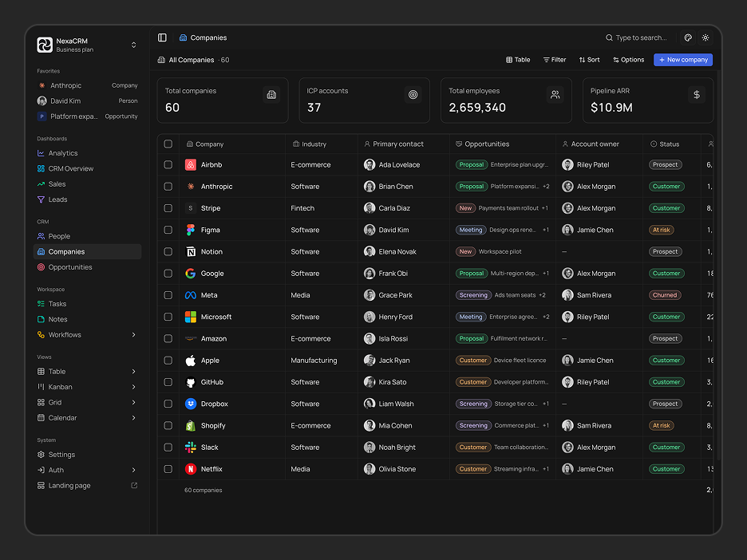Click the New company button

683,60
